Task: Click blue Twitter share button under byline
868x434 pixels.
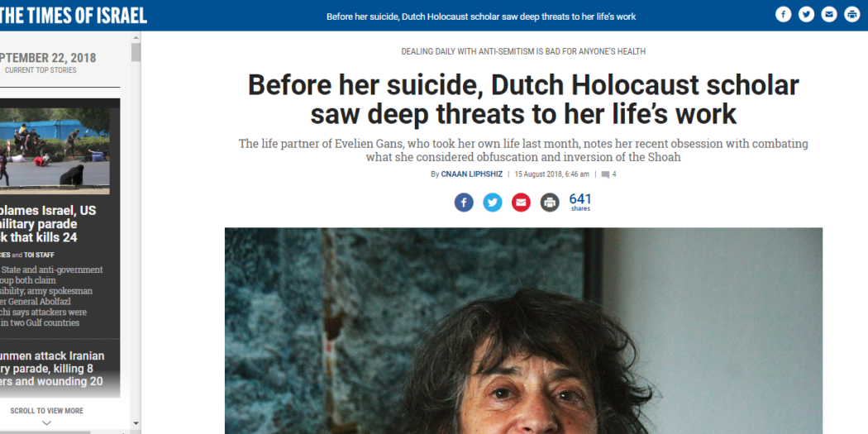Action: click(492, 203)
